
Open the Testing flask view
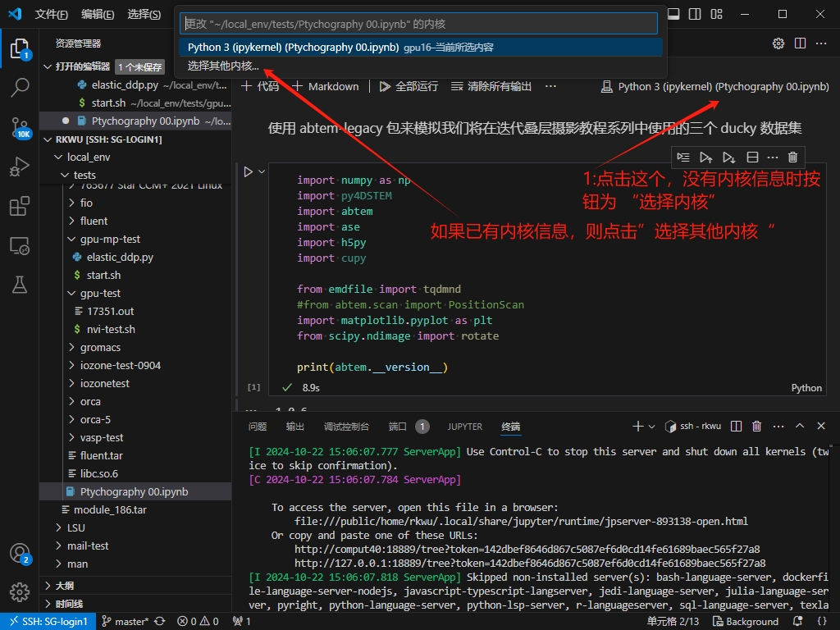(x=20, y=285)
